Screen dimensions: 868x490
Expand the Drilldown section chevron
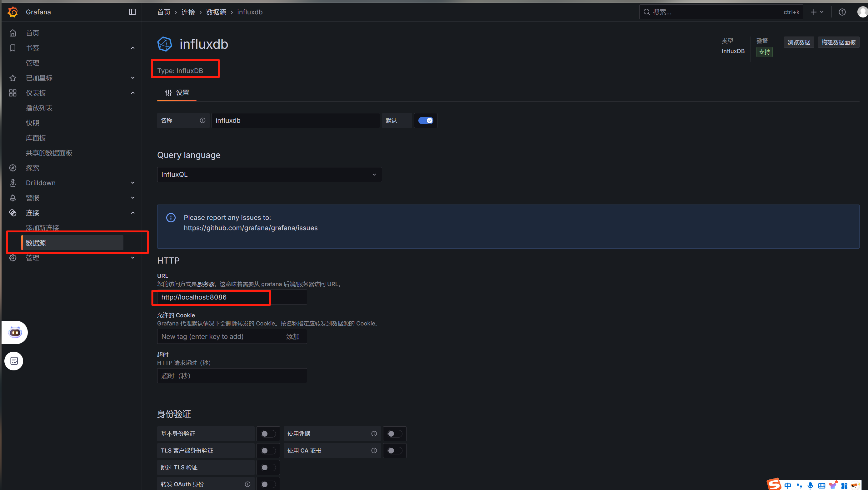133,183
